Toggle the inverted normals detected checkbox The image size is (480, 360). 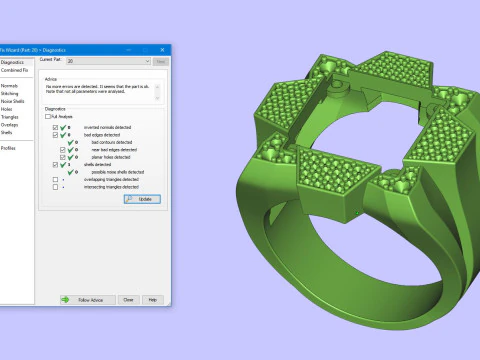pos(55,127)
